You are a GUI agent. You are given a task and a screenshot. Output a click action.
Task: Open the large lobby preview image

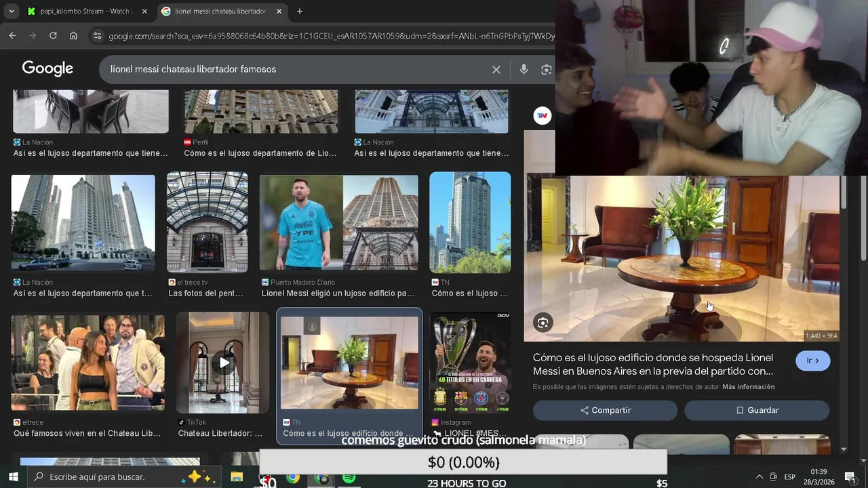(683, 258)
